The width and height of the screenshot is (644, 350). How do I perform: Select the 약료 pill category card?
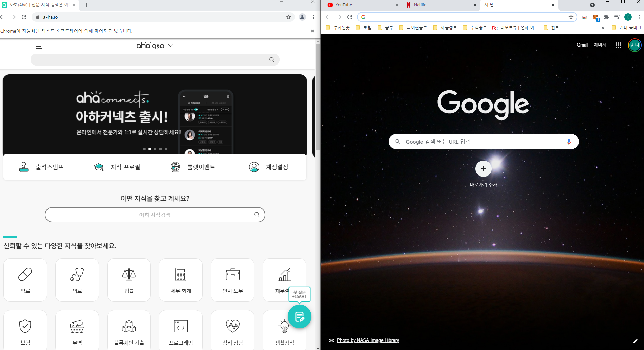(25, 280)
